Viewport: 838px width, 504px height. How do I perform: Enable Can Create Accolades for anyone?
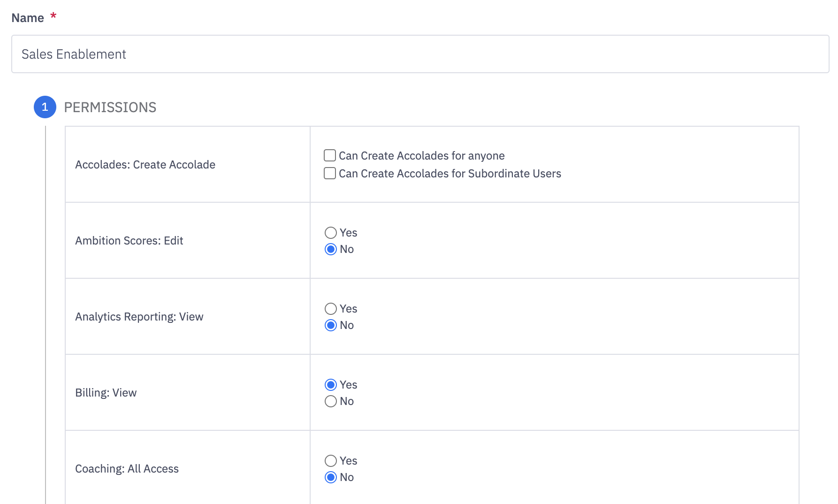[330, 155]
